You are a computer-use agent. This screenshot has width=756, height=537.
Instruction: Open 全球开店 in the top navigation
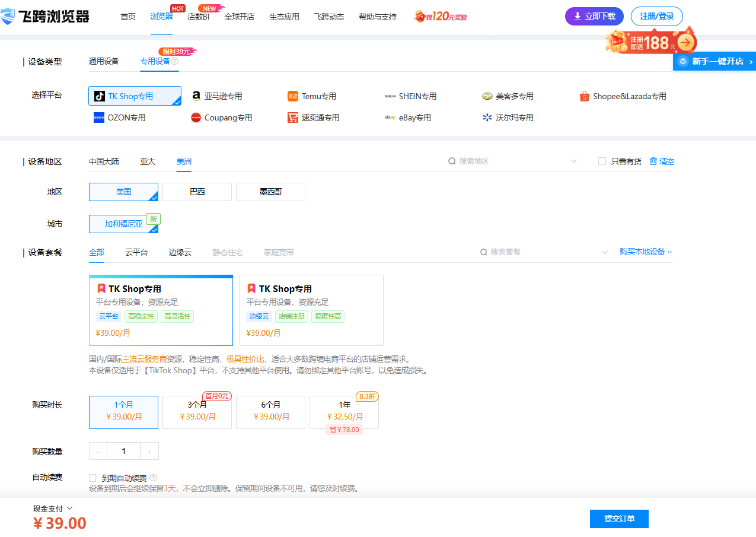240,17
